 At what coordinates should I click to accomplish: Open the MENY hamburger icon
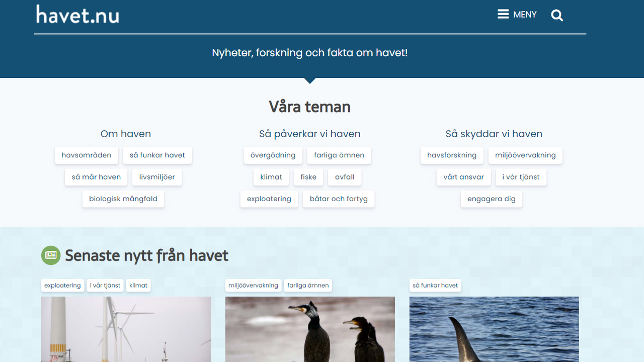click(x=503, y=14)
